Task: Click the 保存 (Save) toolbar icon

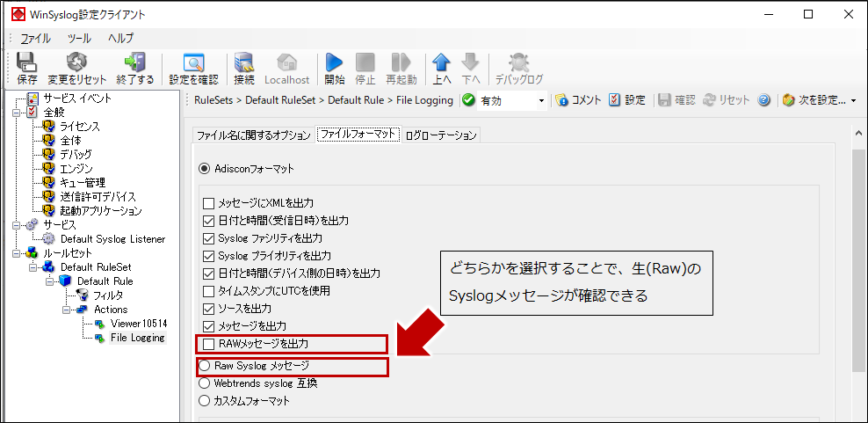Action: click(x=26, y=62)
